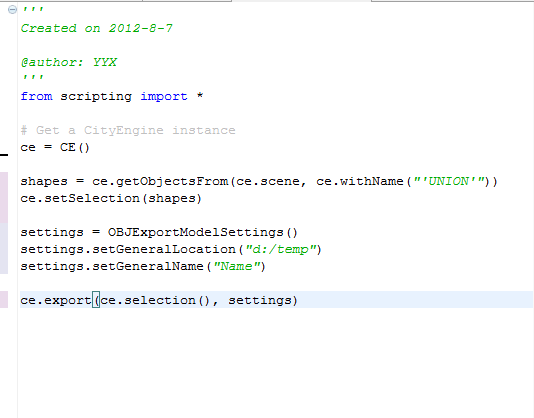Click 'setGeneralLocation' method text

[164, 249]
